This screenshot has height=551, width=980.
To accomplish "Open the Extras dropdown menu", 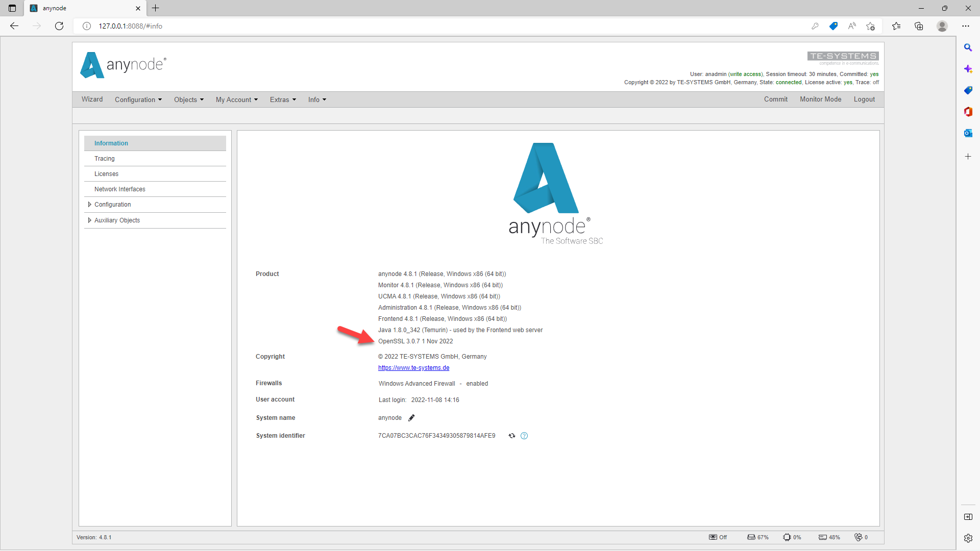I will (x=283, y=99).
